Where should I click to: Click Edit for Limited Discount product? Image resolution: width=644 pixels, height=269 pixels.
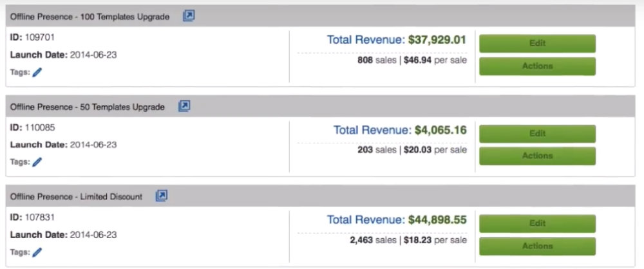(537, 223)
